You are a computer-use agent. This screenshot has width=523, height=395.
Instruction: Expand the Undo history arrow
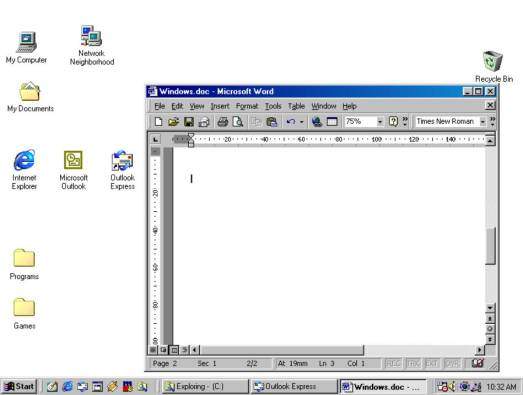coord(302,122)
